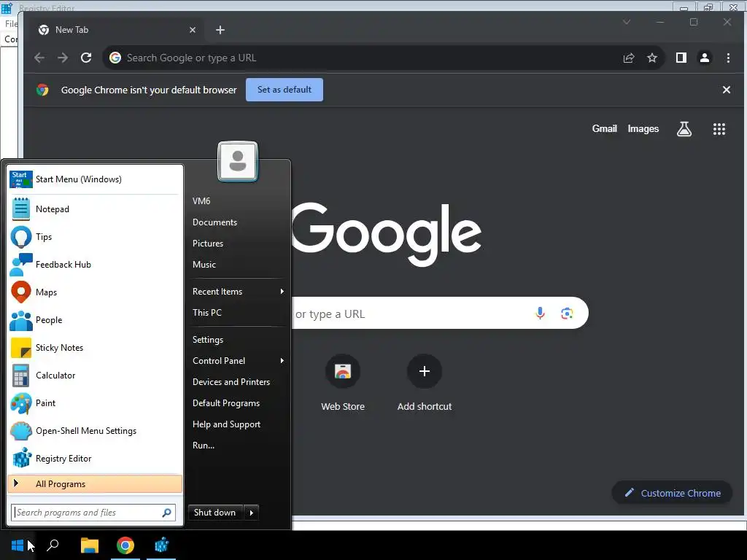The height and width of the screenshot is (560, 747).
Task: Open Devices and Printers
Action: [x=239, y=382]
